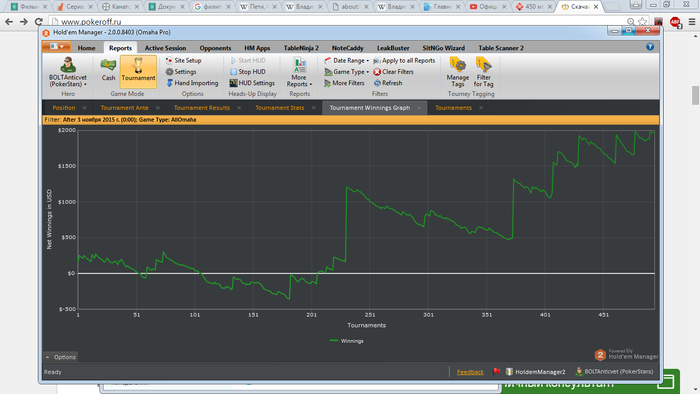Click HoldemManager2 database in status bar

tap(536, 371)
